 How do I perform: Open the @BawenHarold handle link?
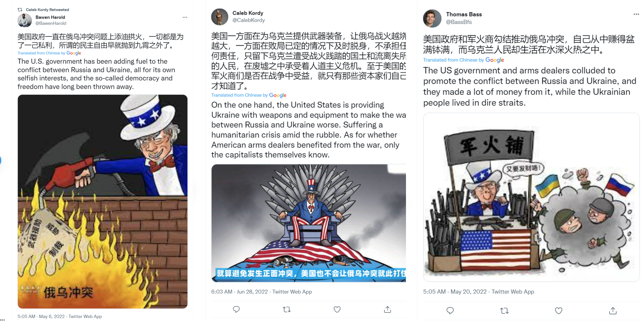pos(51,23)
